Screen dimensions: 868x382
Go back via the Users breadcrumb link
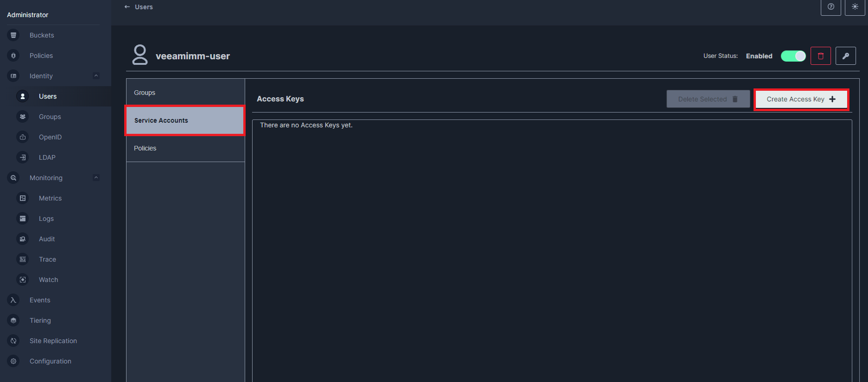144,7
